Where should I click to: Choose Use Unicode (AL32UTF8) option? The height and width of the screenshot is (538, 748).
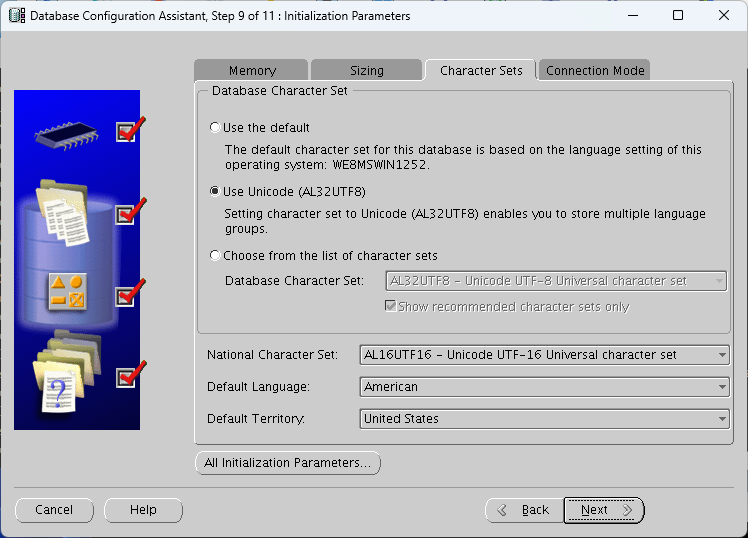[215, 191]
